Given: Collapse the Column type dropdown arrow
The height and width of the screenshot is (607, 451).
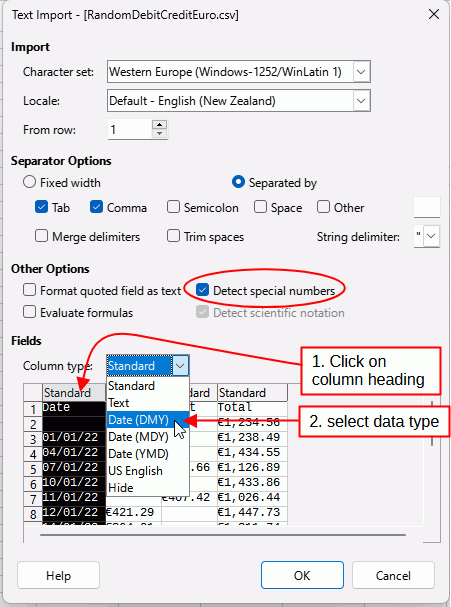Looking at the screenshot, I should [180, 365].
